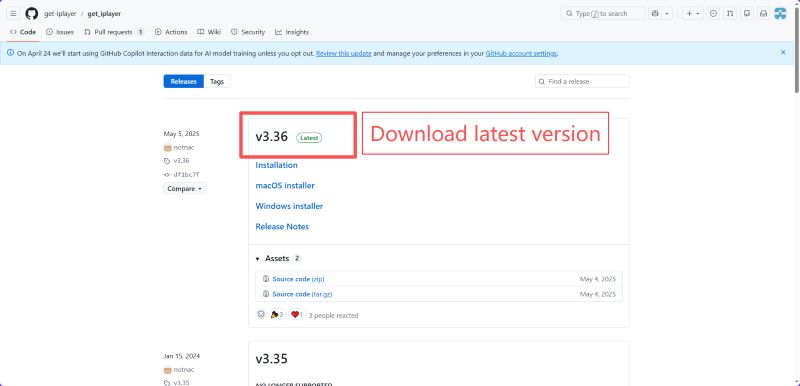Open the get_iplayer repository link
Screen dimensions: 800x386
[x=104, y=14]
